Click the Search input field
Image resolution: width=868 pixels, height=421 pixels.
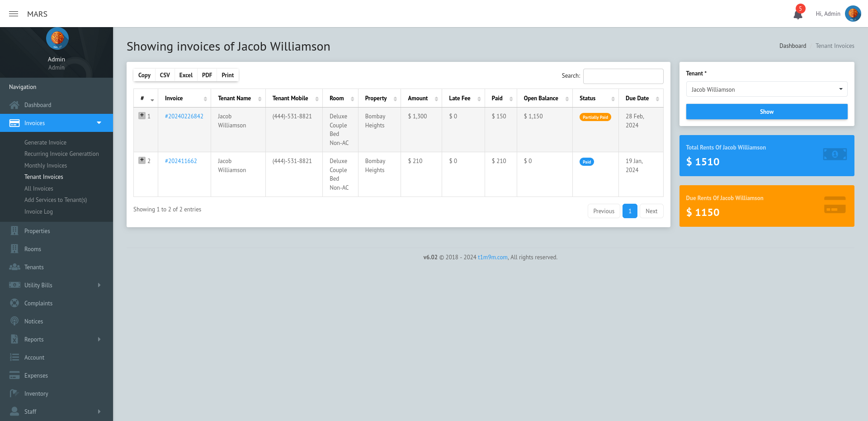pyautogui.click(x=623, y=76)
